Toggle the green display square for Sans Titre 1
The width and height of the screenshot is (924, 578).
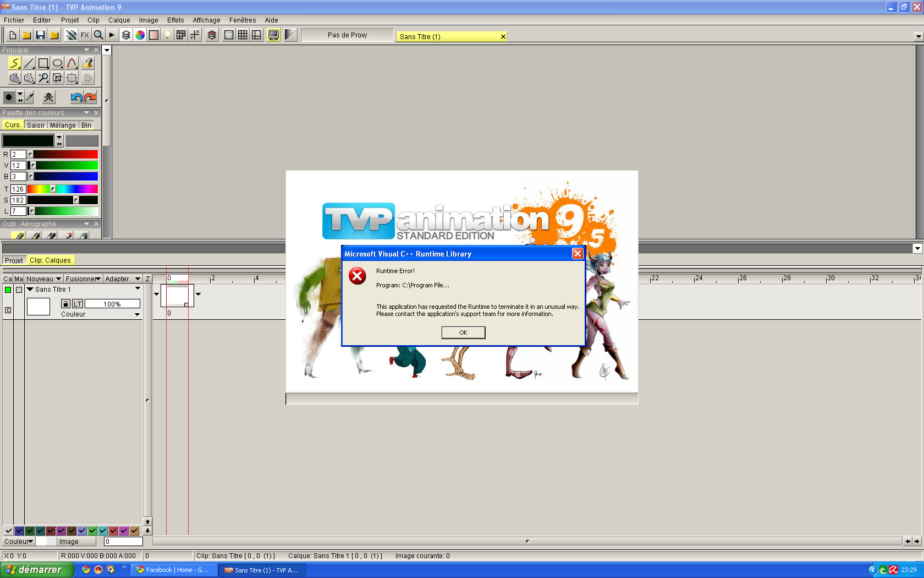coord(8,290)
